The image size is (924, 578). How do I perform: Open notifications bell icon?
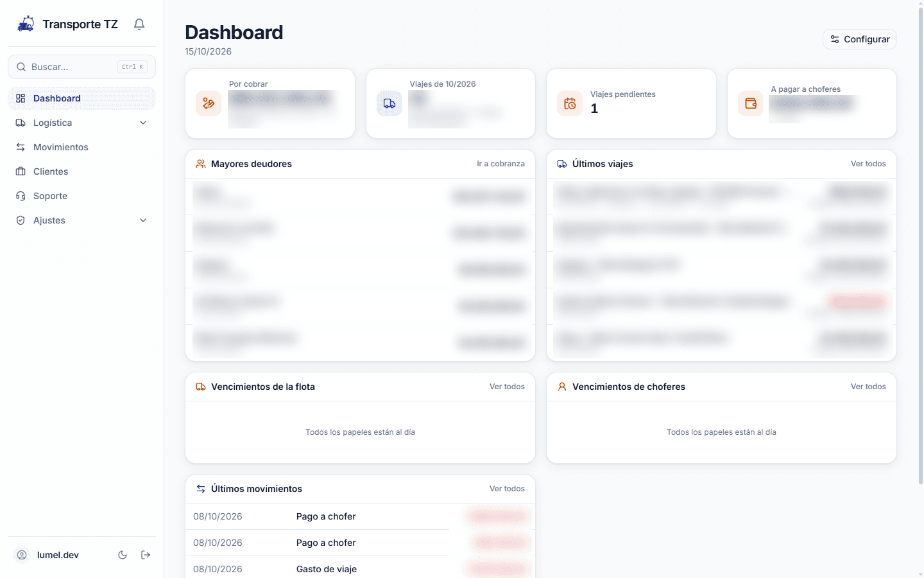pos(139,24)
